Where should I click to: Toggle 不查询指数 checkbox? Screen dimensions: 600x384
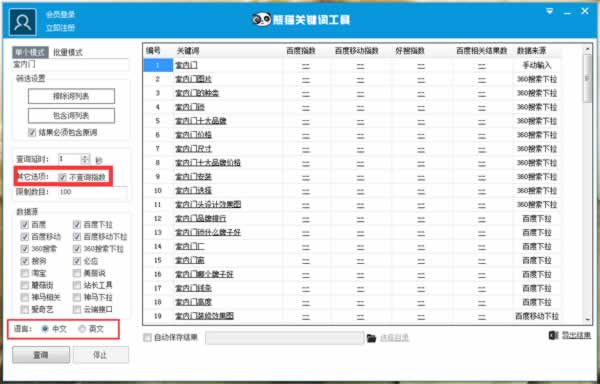pyautogui.click(x=62, y=177)
